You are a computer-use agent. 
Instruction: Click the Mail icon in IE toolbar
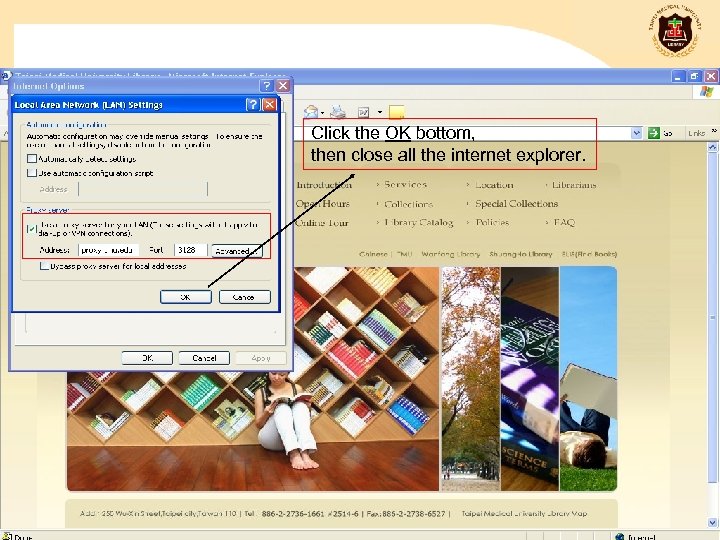(x=311, y=112)
